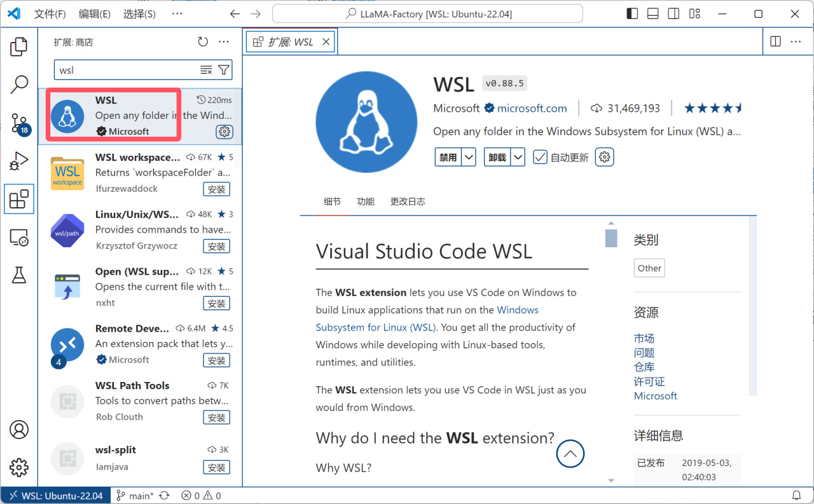The width and height of the screenshot is (814, 504).
Task: Open manage gear on WSL list item
Action: click(224, 132)
